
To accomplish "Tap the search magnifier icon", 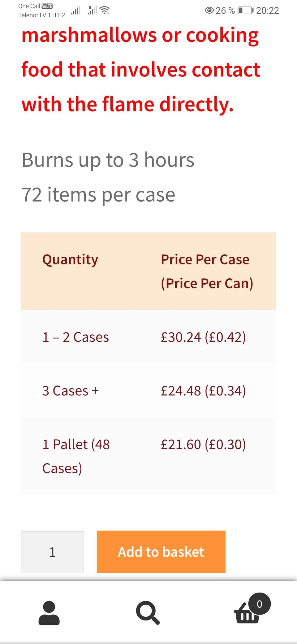I will (x=148, y=613).
